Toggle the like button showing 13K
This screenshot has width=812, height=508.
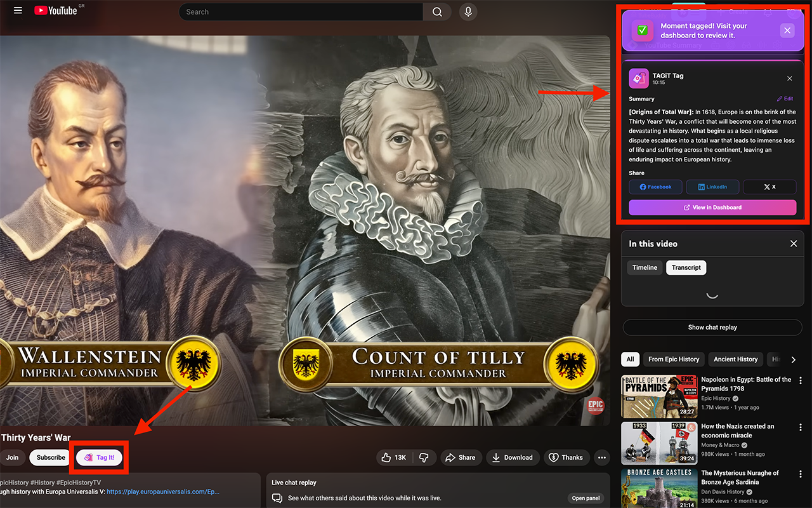(x=391, y=457)
